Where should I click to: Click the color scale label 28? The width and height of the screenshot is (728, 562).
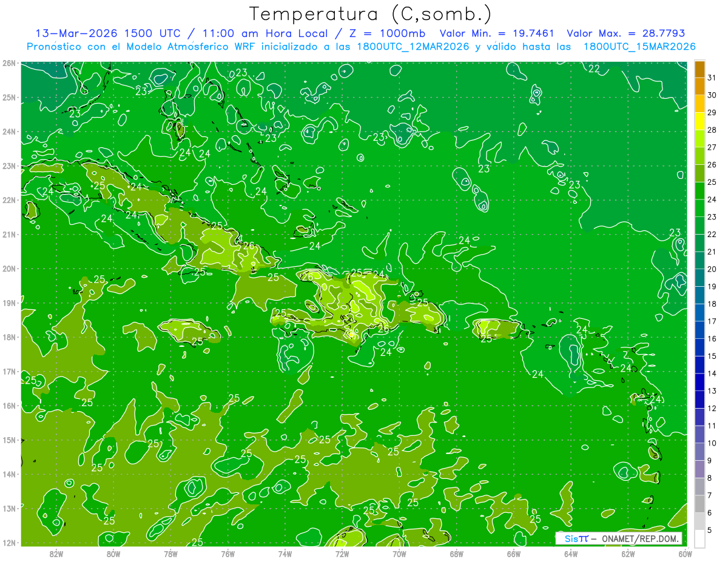(x=712, y=130)
